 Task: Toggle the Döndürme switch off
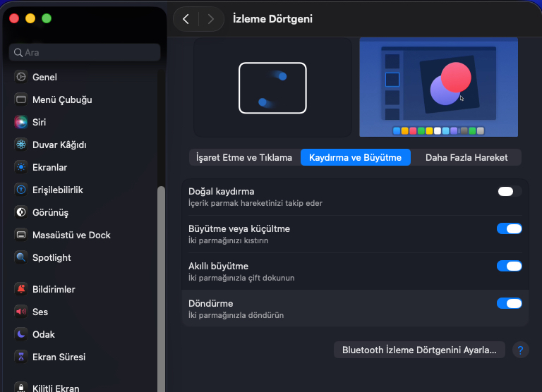(x=509, y=303)
